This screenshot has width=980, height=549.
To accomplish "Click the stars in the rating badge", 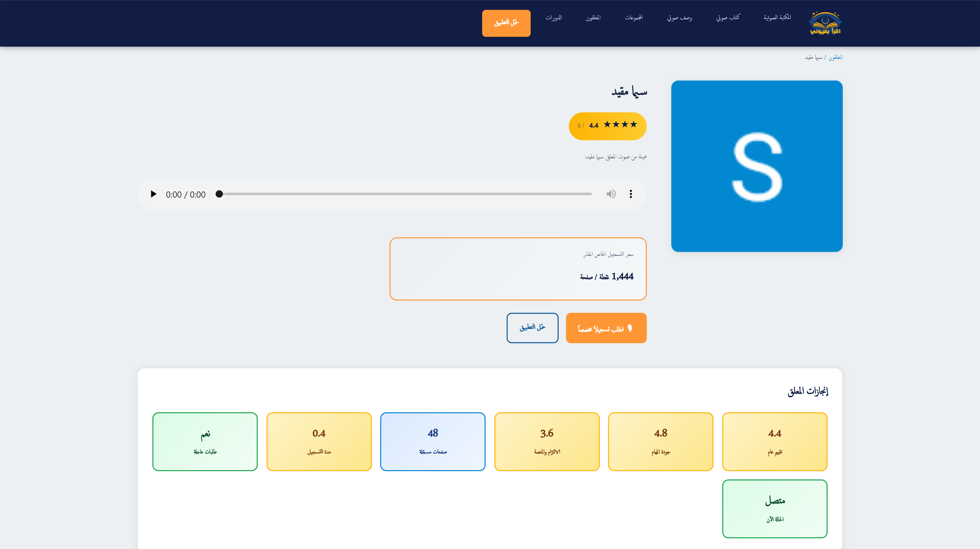I will click(620, 124).
